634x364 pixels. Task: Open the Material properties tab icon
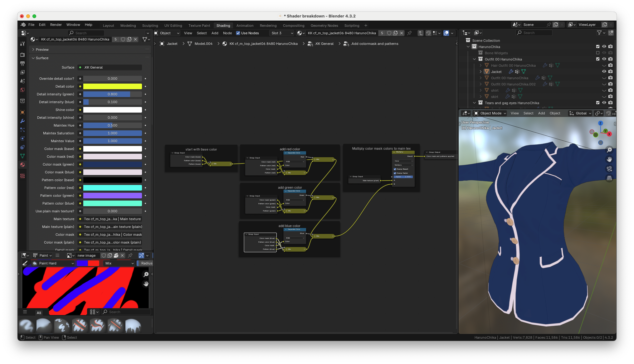22,165
